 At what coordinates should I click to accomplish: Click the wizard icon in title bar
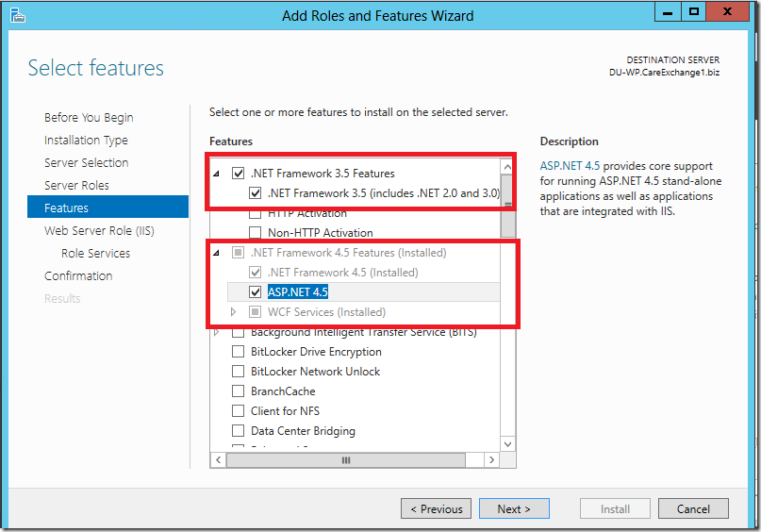pyautogui.click(x=18, y=15)
